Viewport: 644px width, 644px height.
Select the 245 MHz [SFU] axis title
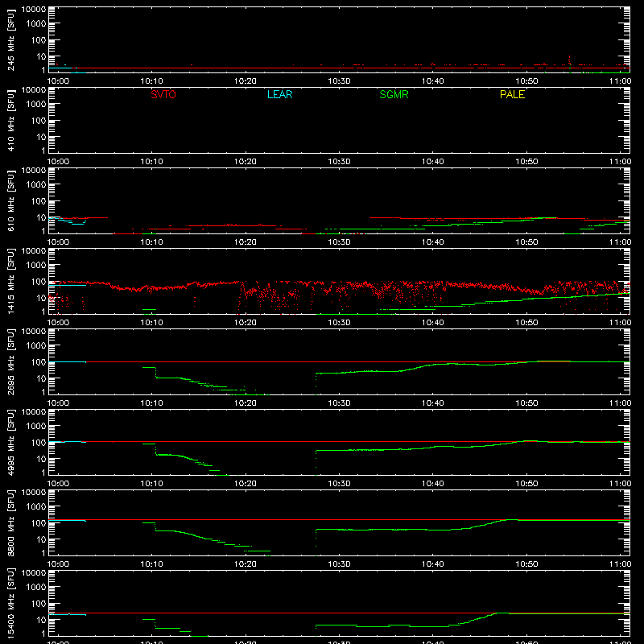coord(11,40)
